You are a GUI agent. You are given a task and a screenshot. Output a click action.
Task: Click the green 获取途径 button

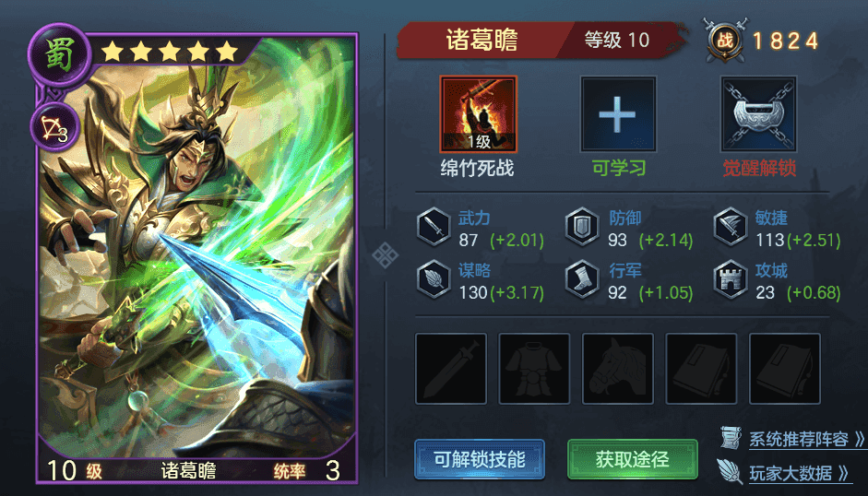[633, 459]
